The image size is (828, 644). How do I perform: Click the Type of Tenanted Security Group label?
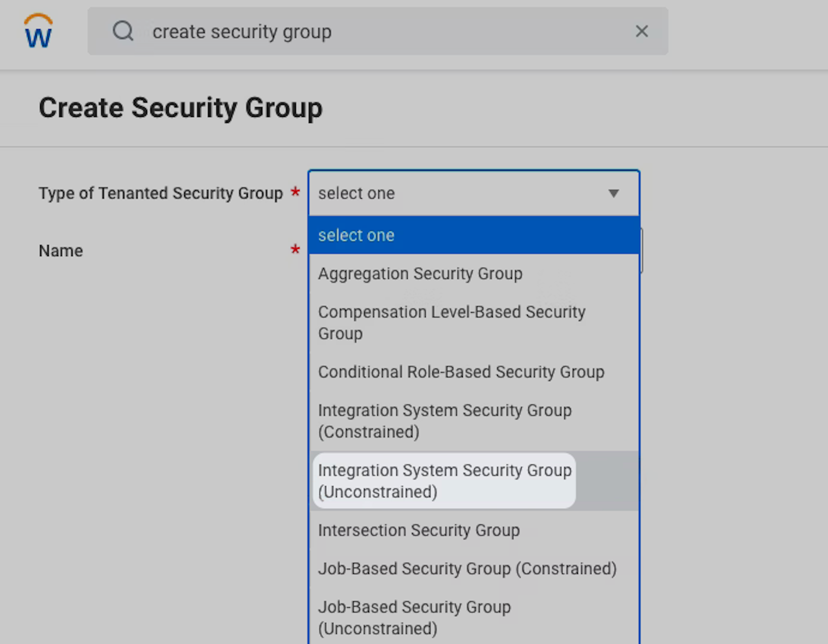coord(160,193)
